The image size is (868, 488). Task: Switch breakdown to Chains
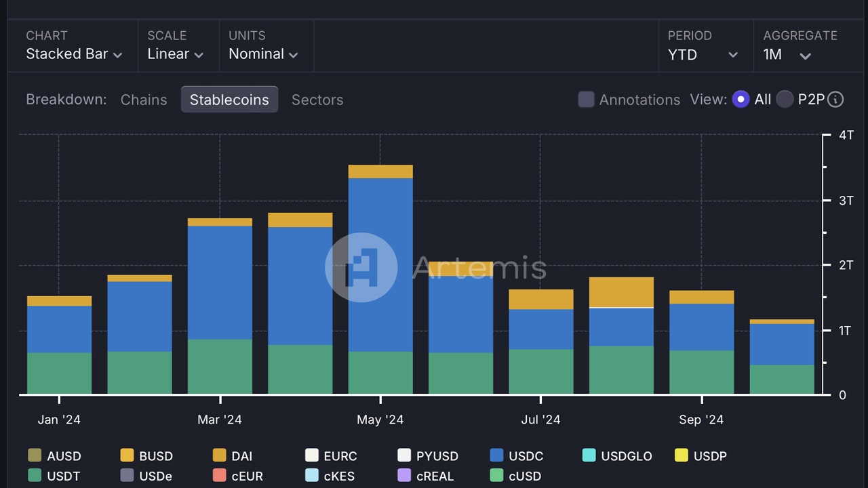pyautogui.click(x=143, y=100)
